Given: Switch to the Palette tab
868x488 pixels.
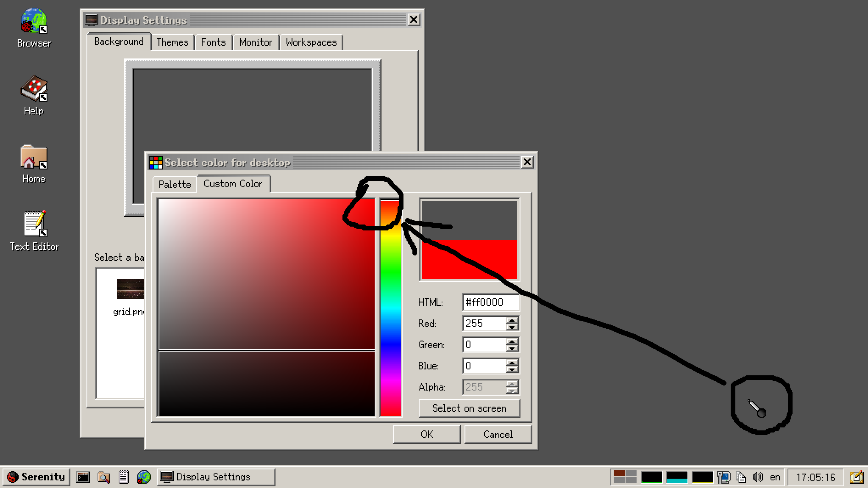Looking at the screenshot, I should pyautogui.click(x=174, y=184).
